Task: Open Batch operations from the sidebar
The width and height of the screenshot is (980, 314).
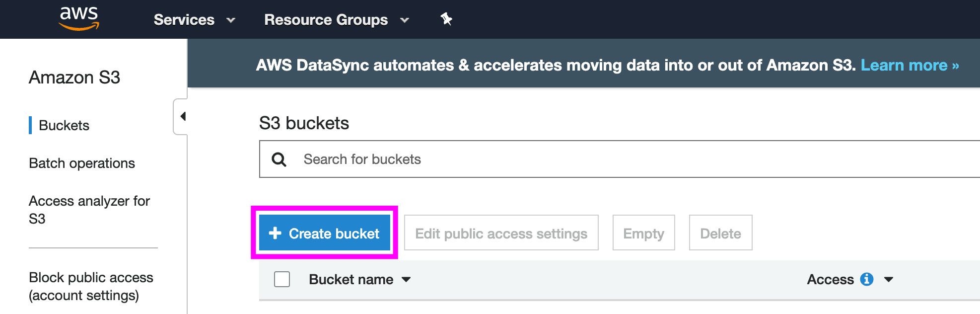Action: coord(82,163)
